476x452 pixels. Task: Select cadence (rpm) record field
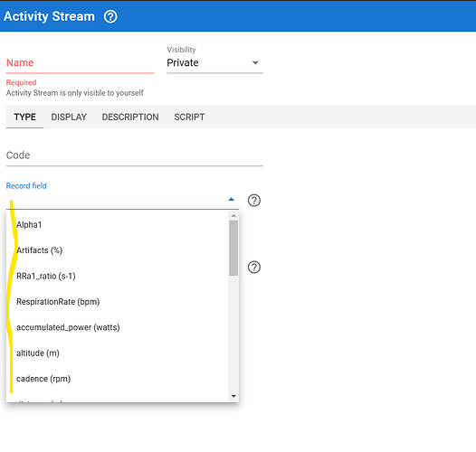point(117,379)
